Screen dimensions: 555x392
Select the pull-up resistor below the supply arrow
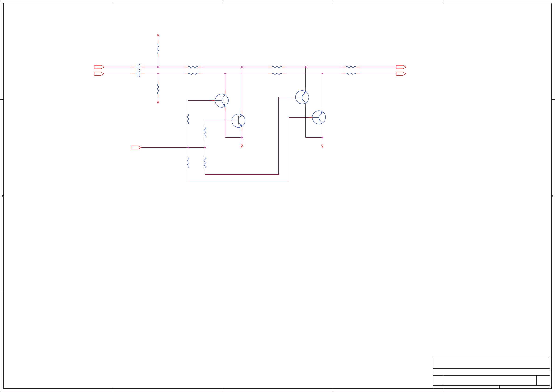tap(158, 49)
